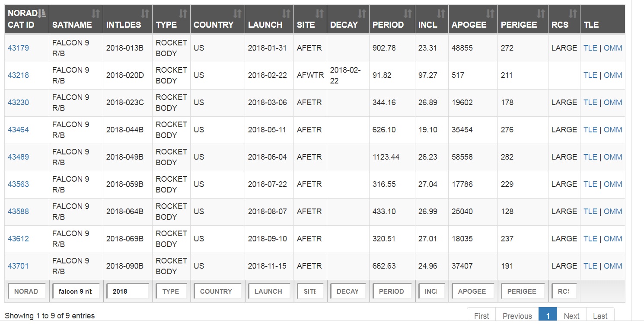The width and height of the screenshot is (644, 324).
Task: Sort by COUNTRY column arrow icon
Action: pyautogui.click(x=237, y=14)
